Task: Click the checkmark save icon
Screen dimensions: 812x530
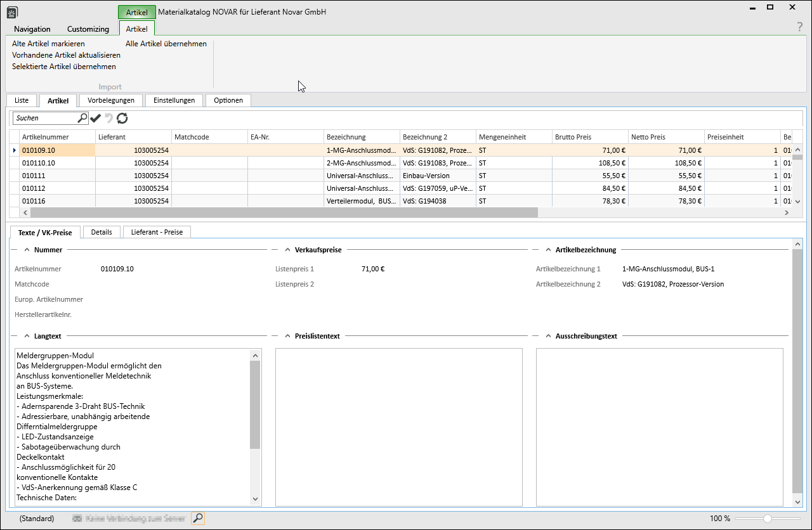Action: coord(96,118)
